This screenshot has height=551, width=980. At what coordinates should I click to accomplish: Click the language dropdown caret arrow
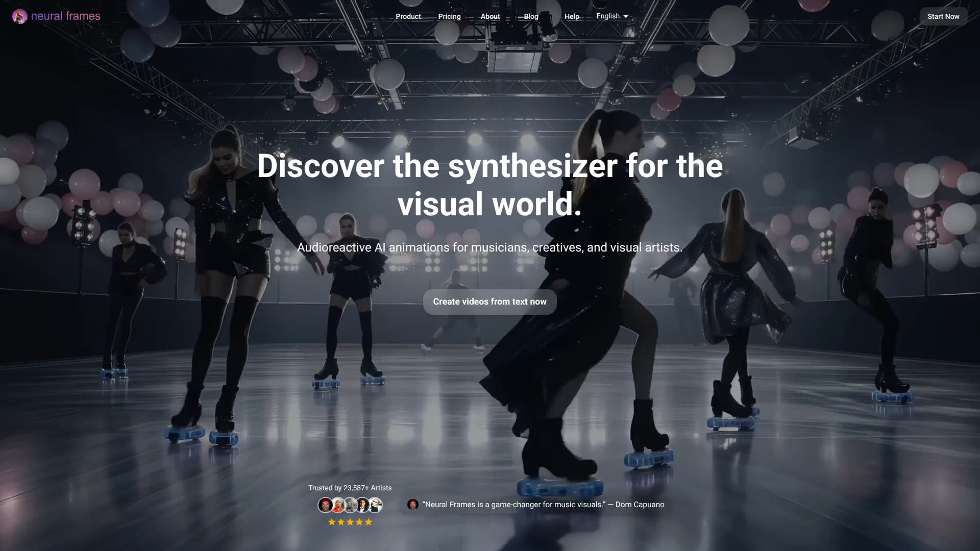(x=626, y=17)
